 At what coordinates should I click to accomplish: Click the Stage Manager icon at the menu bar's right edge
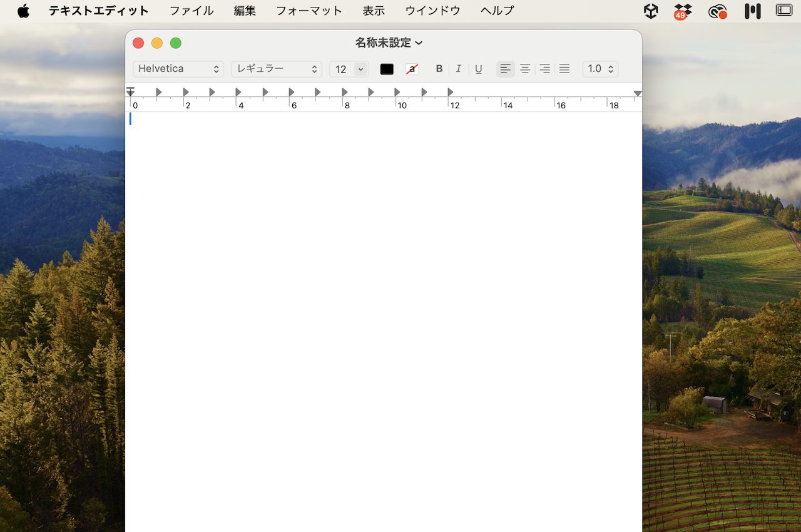[784, 10]
